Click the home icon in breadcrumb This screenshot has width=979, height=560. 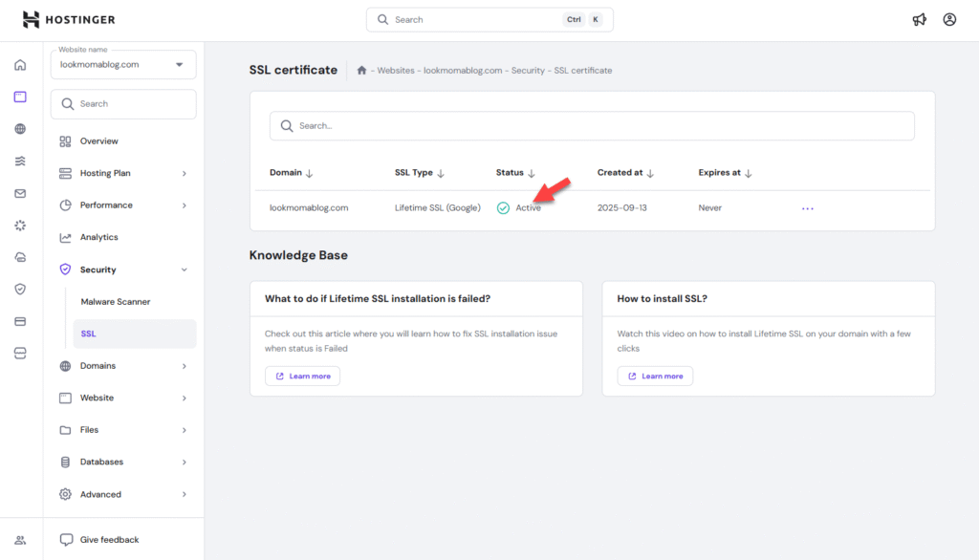click(x=361, y=71)
